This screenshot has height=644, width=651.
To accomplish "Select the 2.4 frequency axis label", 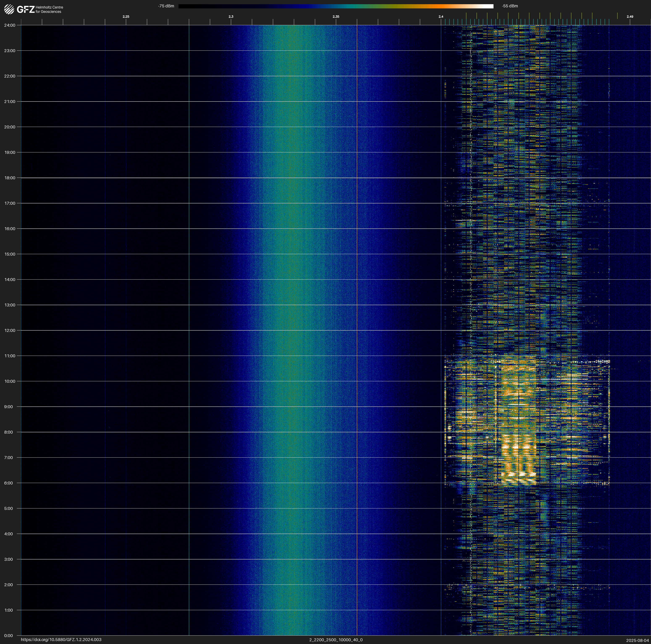I will coord(441,17).
